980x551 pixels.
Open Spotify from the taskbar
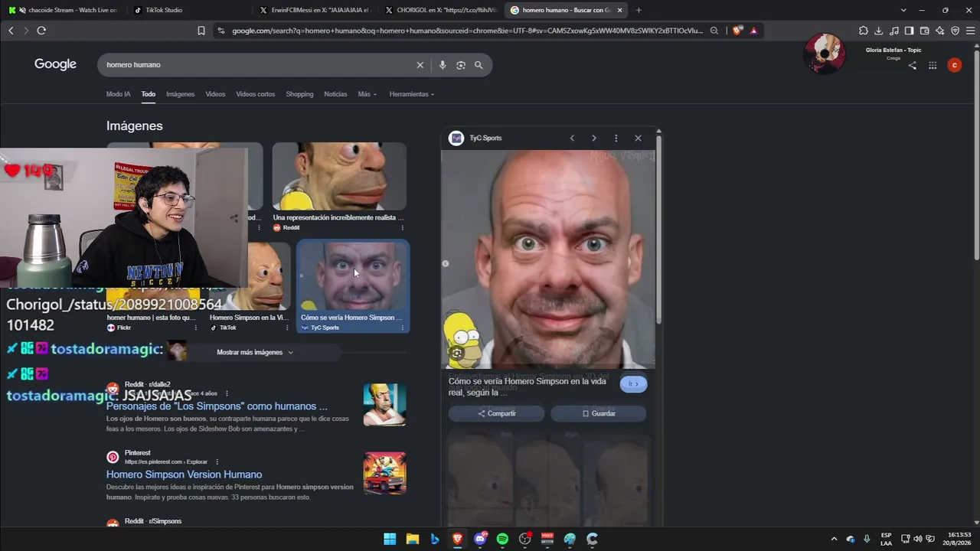[x=502, y=539]
